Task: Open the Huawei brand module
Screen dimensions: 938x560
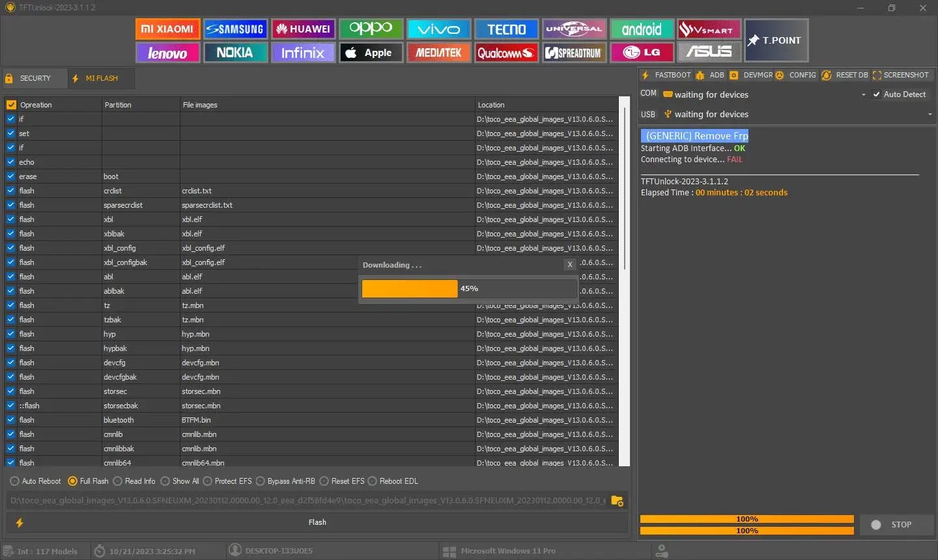Action: pos(303,29)
